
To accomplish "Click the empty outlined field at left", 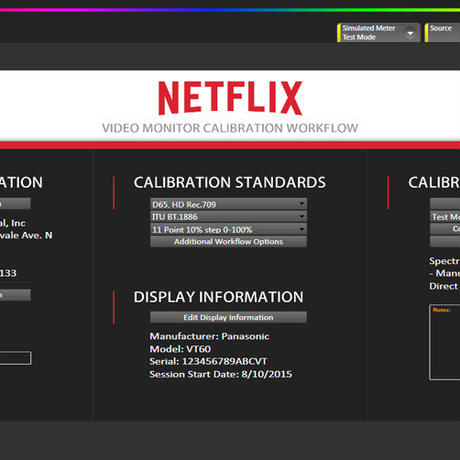I will click(15, 358).
